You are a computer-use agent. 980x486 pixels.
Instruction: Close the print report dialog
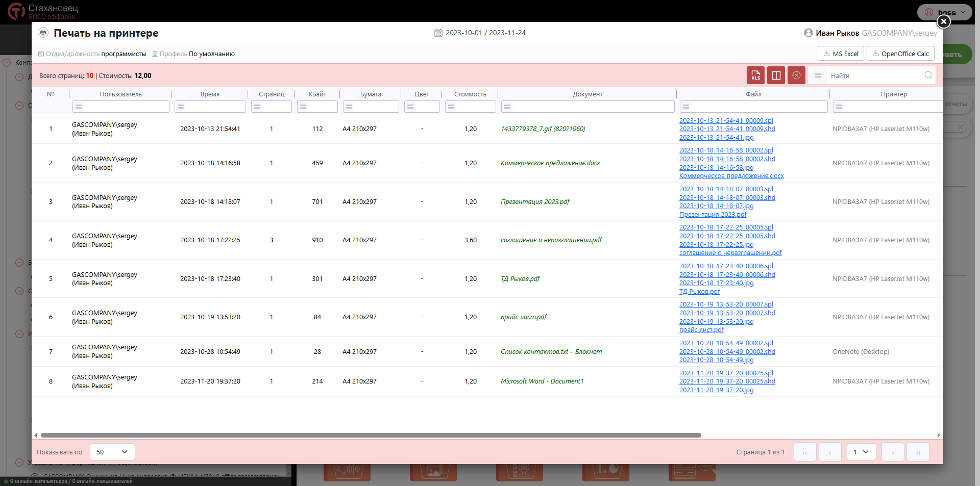(x=943, y=21)
